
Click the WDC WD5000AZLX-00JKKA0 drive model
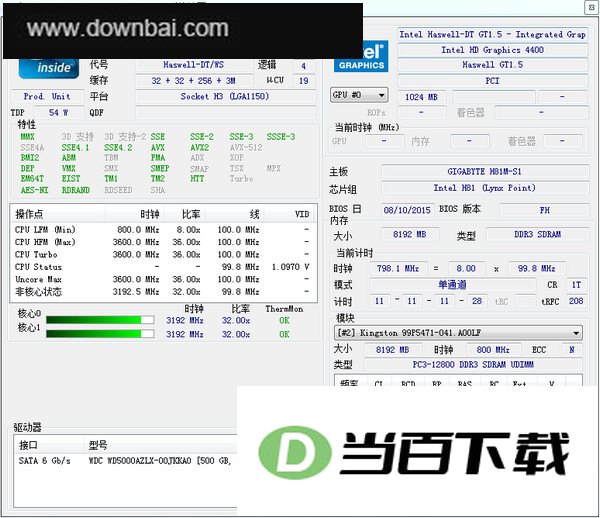tap(140, 461)
